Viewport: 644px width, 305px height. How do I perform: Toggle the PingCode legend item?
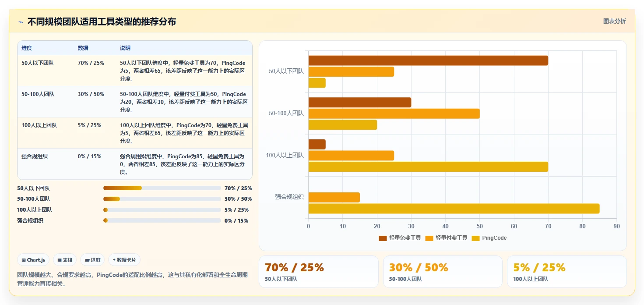tap(489, 238)
